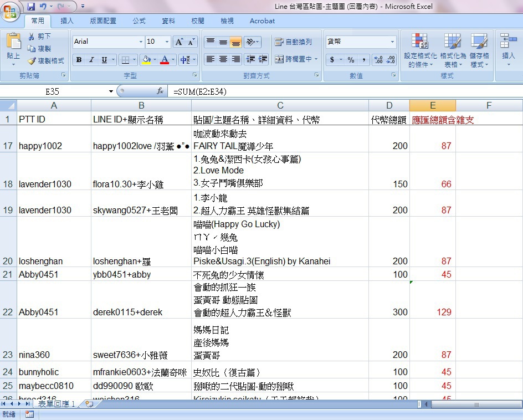The image size is (523, 420).
Task: Increase the indent
Action: click(263, 59)
